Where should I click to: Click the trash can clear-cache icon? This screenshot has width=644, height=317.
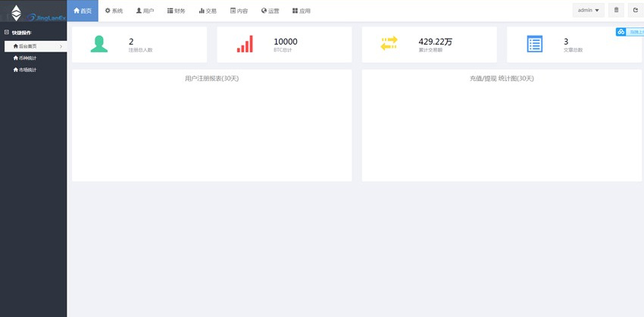coord(616,11)
